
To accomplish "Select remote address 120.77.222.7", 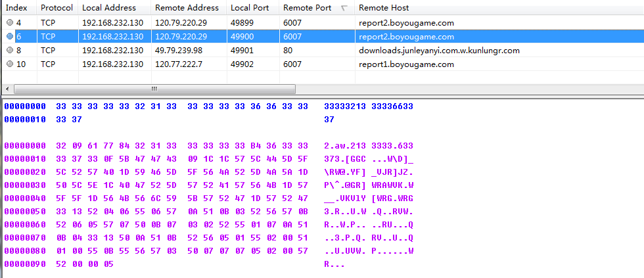I will pyautogui.click(x=179, y=64).
